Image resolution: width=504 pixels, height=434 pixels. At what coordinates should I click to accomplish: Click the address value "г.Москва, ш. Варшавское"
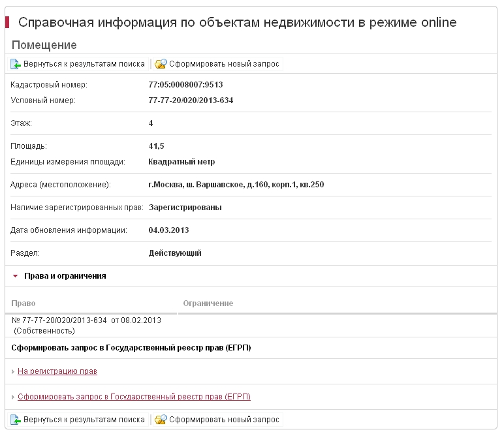[x=236, y=185]
